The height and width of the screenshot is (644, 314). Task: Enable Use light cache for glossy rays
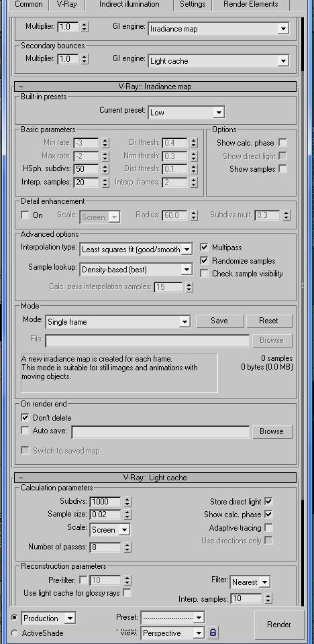[127, 592]
